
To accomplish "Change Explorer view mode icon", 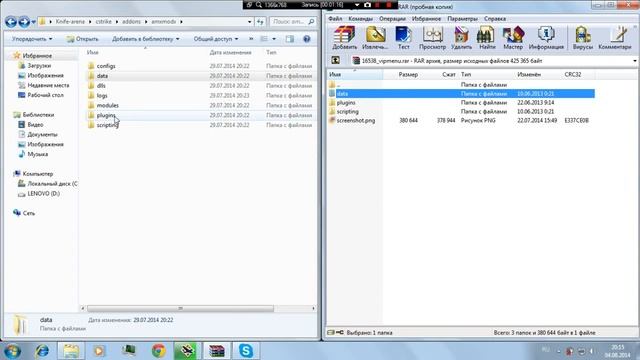I will [264, 39].
